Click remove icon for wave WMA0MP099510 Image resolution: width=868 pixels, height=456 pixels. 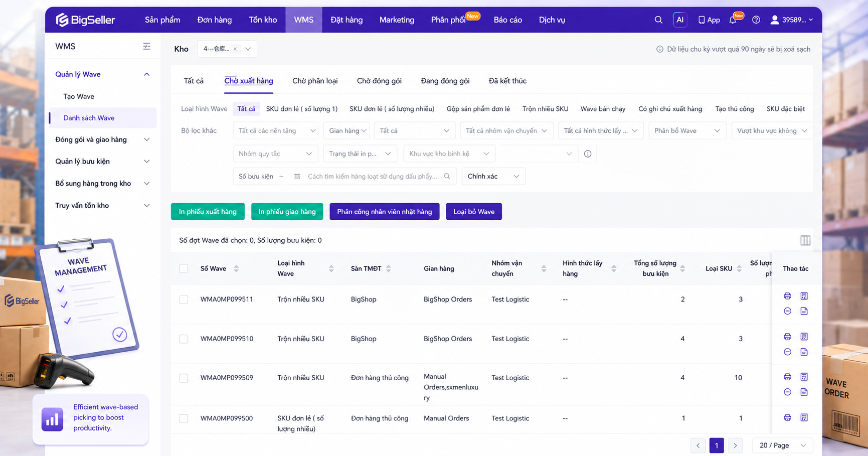point(787,352)
